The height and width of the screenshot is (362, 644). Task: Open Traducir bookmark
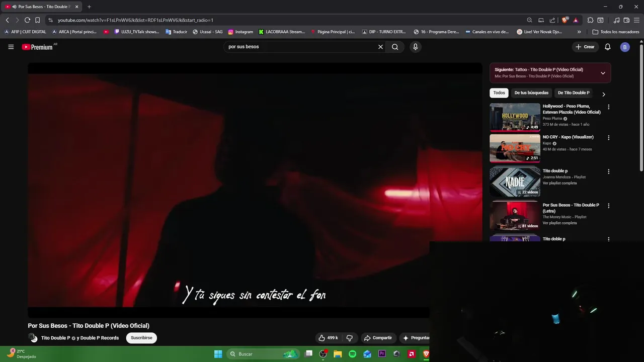[x=176, y=32]
